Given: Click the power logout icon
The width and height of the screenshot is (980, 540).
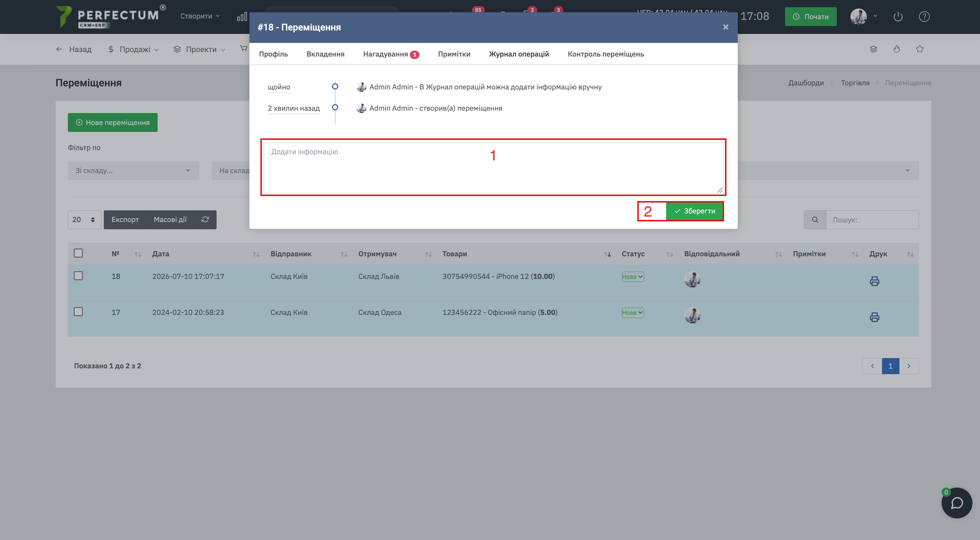Looking at the screenshot, I should click(x=898, y=17).
